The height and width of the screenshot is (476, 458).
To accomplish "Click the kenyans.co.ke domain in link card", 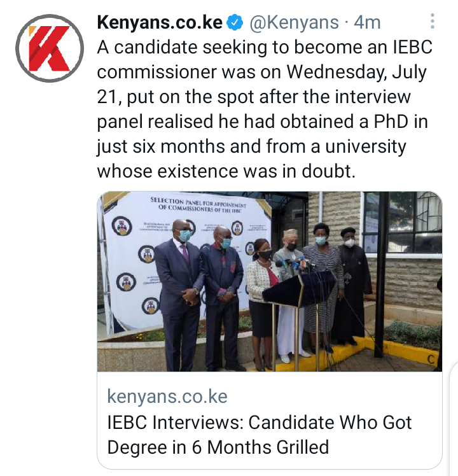I will (167, 396).
